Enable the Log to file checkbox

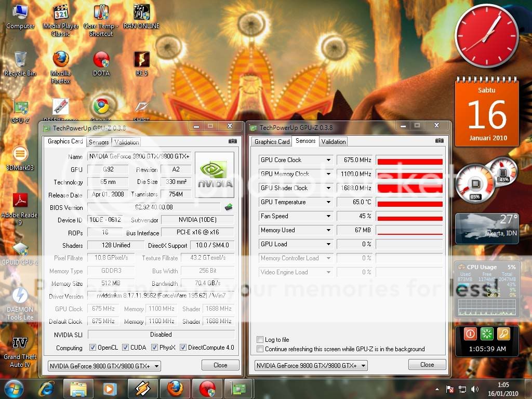point(260,340)
